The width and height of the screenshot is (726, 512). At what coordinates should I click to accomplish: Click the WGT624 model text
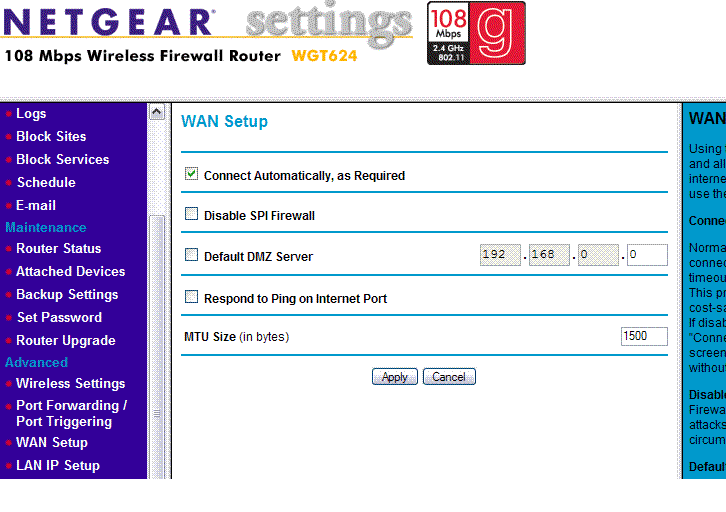tap(325, 56)
